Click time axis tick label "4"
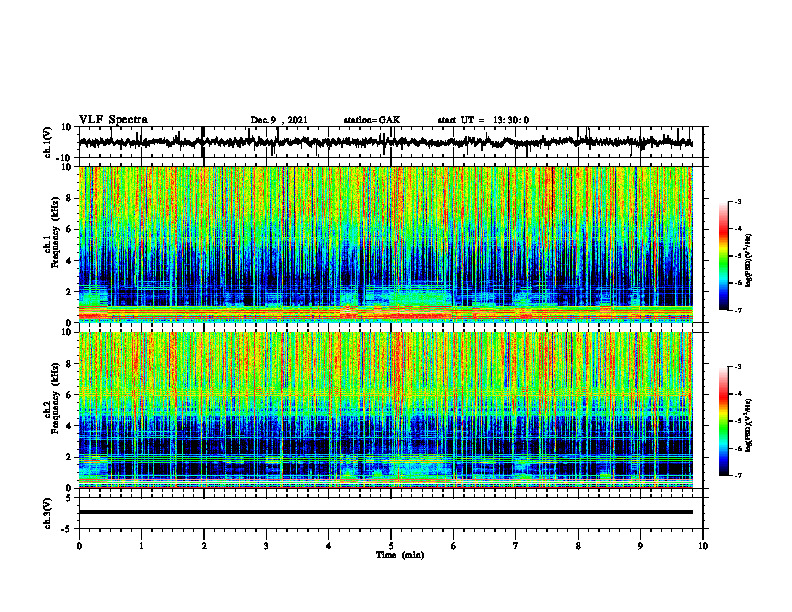Screen dimensions: 792x612 [329, 546]
